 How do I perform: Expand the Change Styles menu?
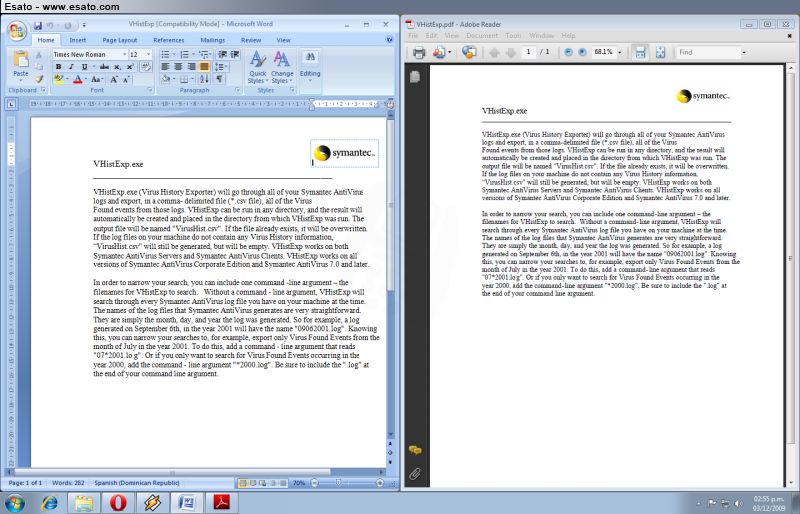(x=282, y=67)
